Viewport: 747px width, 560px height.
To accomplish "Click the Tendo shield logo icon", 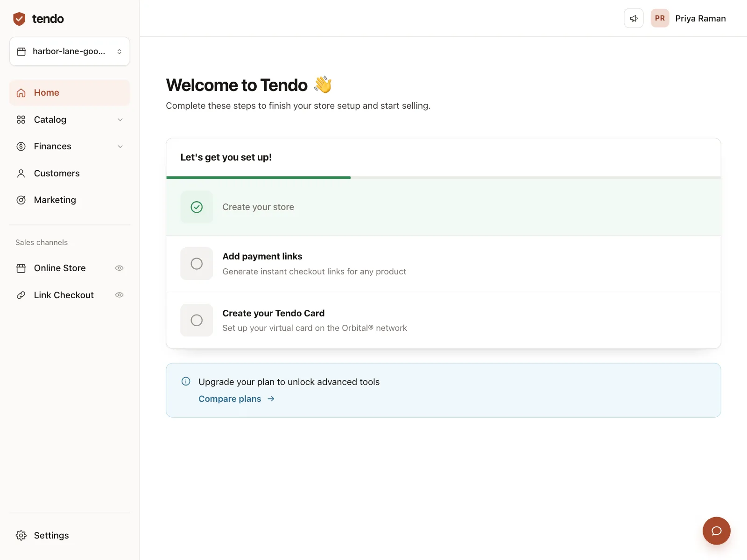I will (x=19, y=19).
